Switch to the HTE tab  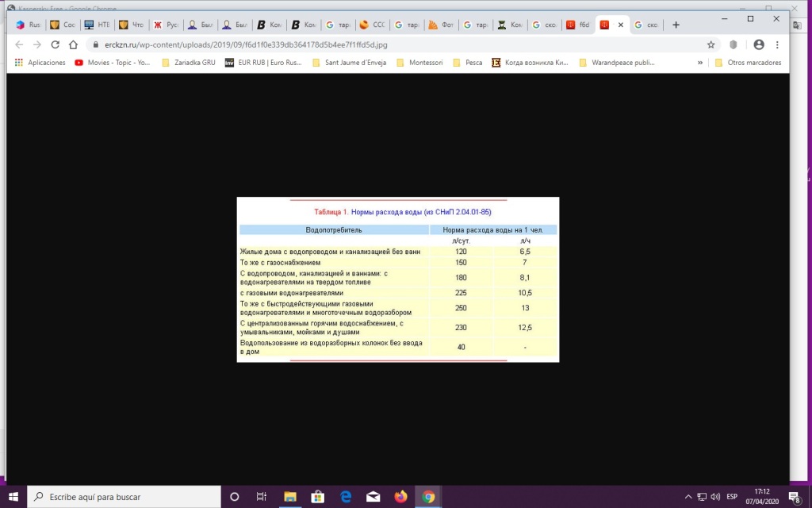pos(97,25)
